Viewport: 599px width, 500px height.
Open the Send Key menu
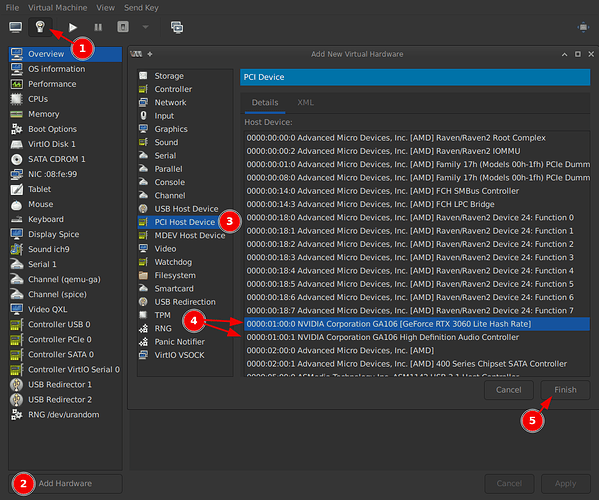click(141, 8)
